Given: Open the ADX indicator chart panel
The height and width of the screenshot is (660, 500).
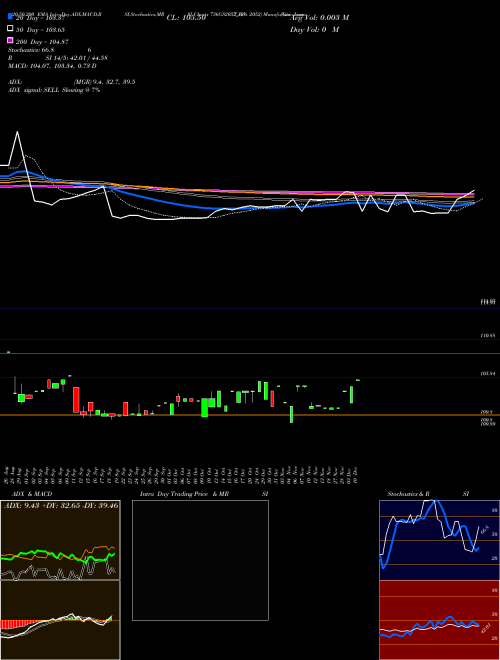Looking at the screenshot, I should (60, 540).
